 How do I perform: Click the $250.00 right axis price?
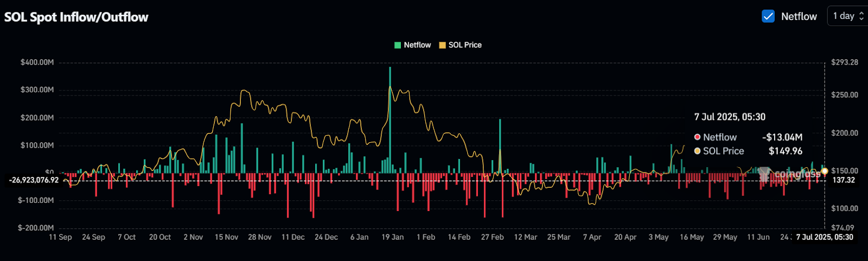click(845, 95)
